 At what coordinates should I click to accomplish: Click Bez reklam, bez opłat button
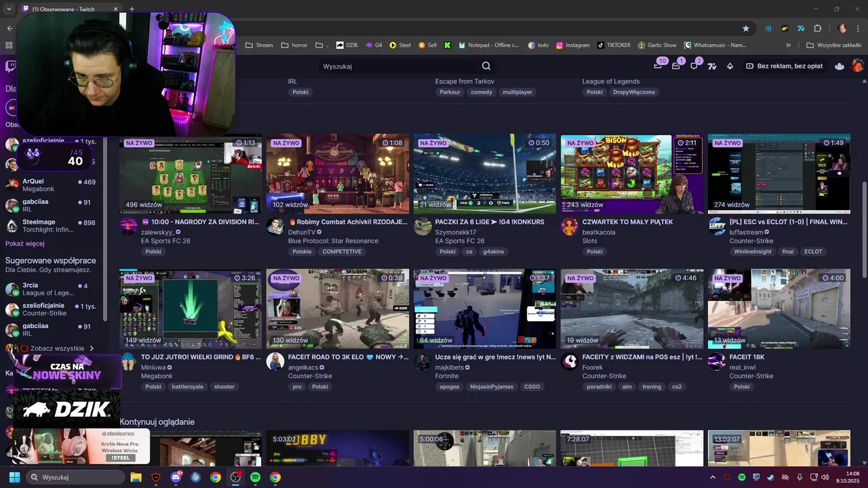pos(784,66)
